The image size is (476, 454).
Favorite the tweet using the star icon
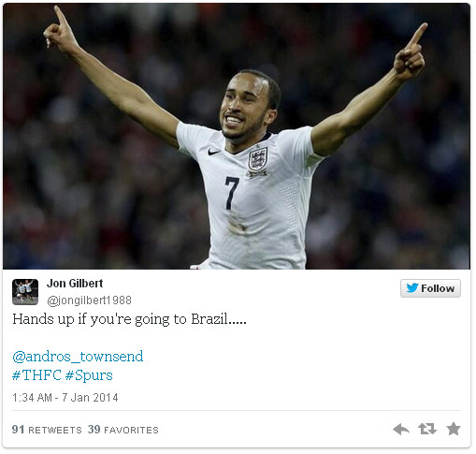tap(454, 429)
